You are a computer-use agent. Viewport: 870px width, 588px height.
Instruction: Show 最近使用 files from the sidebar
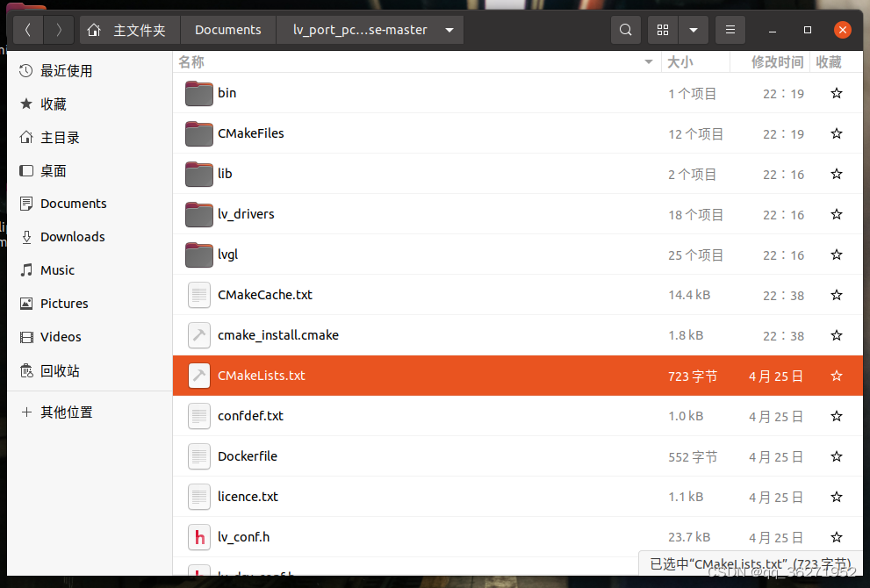68,70
